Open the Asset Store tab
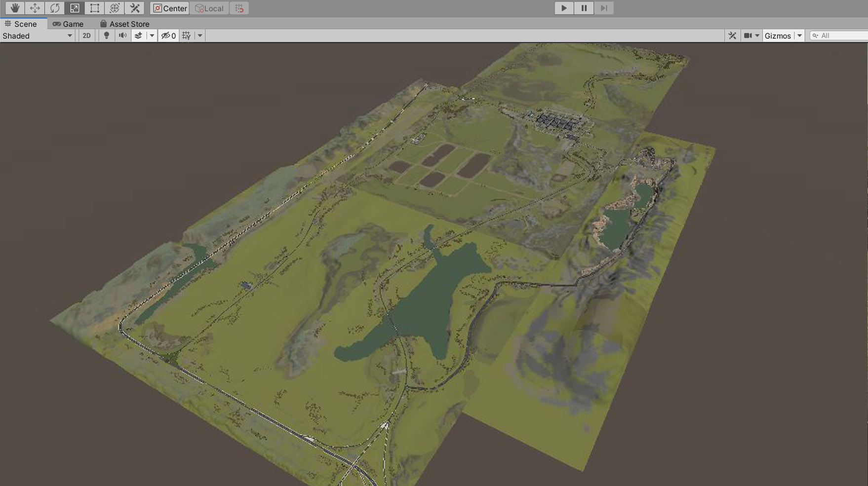Image resolution: width=868 pixels, height=486 pixels. tap(124, 24)
